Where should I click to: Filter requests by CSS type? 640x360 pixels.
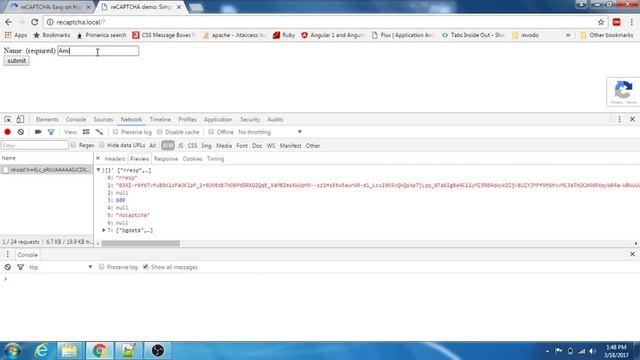192,145
